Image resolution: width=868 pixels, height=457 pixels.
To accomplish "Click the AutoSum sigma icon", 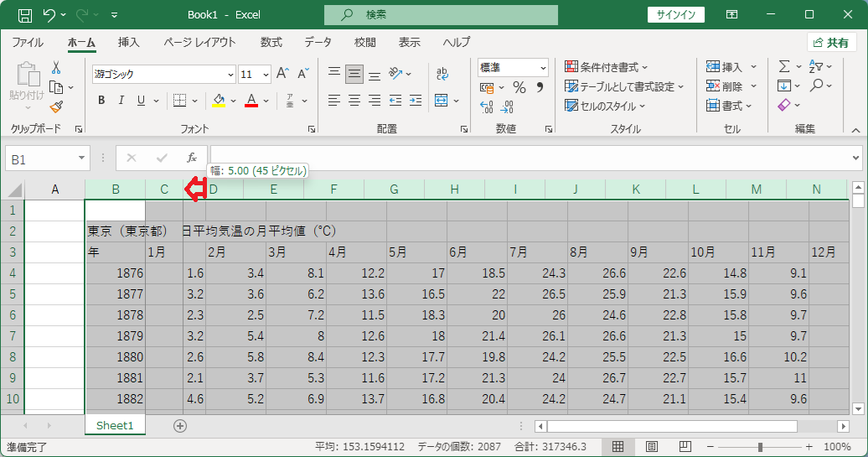I will click(784, 66).
